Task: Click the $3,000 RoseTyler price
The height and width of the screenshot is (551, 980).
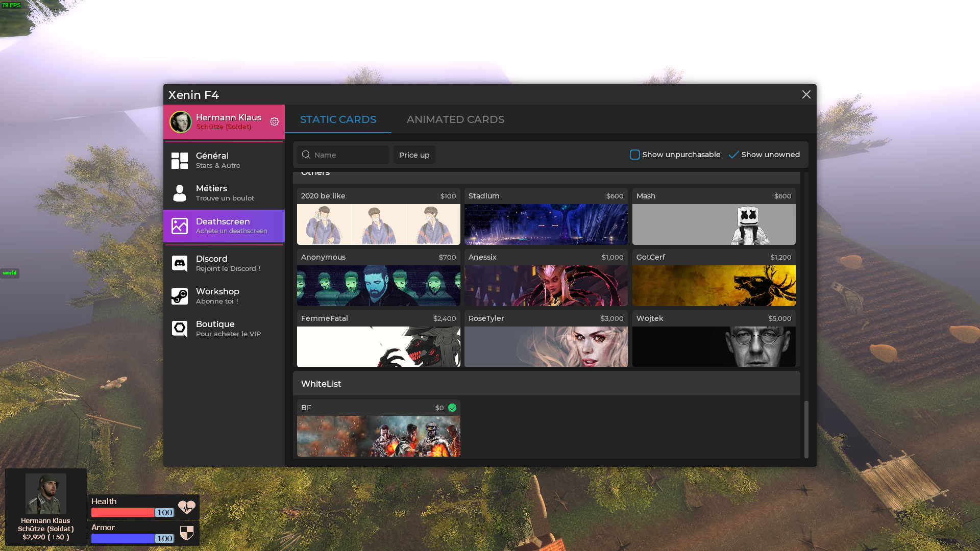Action: [612, 318]
